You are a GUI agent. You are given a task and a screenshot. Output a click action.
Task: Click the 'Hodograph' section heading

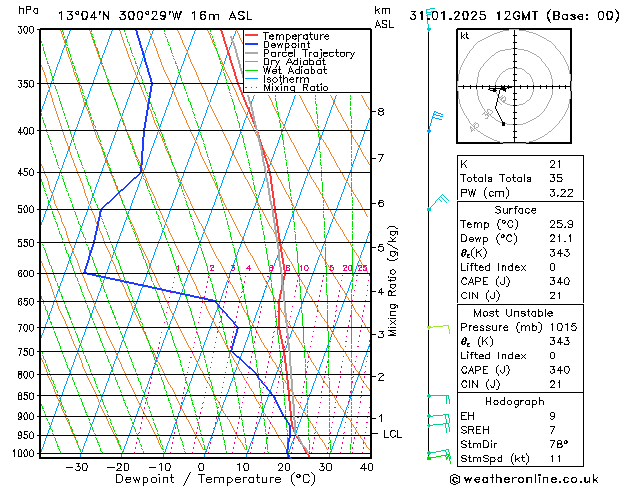coord(515,402)
